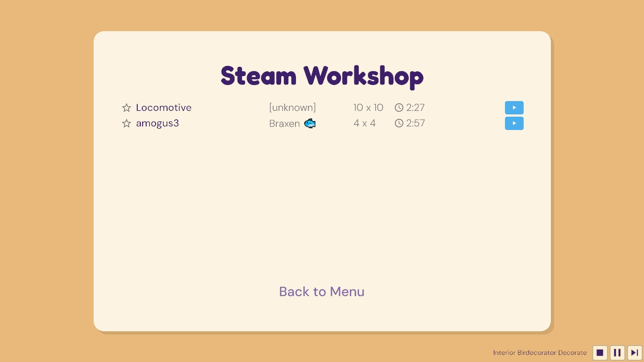Click the 10 x 10 grid size
The image size is (644, 362).
[368, 108]
